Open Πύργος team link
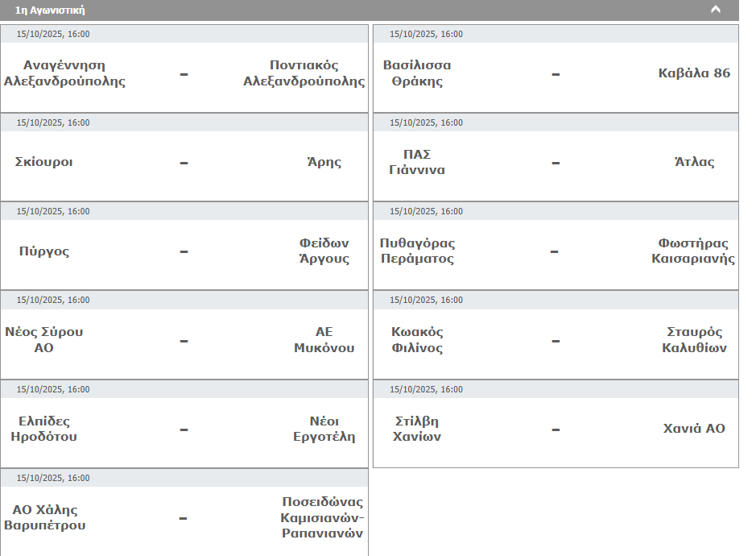The width and height of the screenshot is (756, 556). point(43,251)
